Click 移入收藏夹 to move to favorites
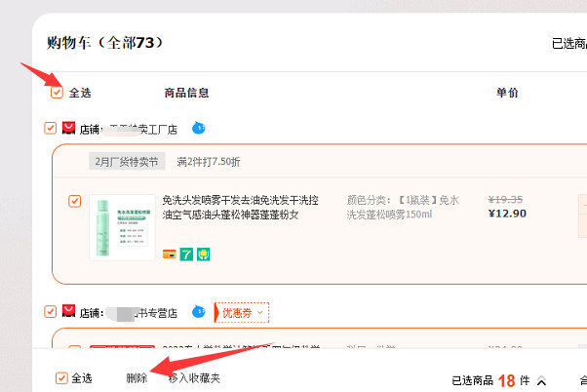Viewport: 587px width, 392px height. (194, 378)
